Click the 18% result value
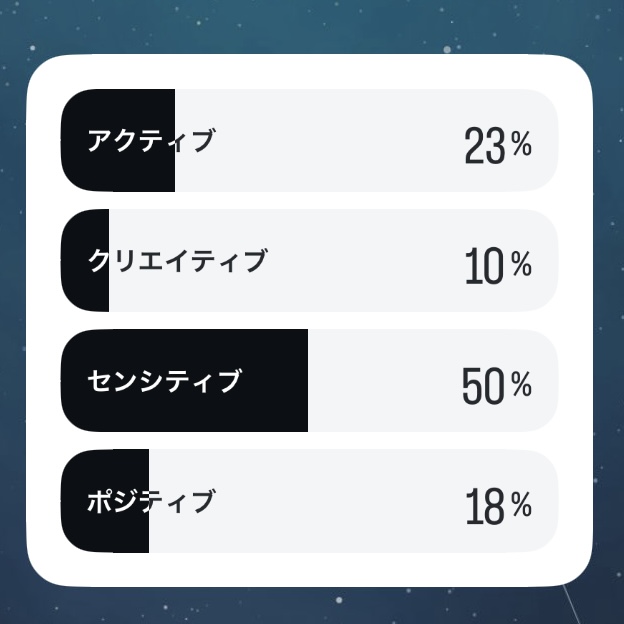Viewport: 624px width, 624px height. (x=497, y=506)
